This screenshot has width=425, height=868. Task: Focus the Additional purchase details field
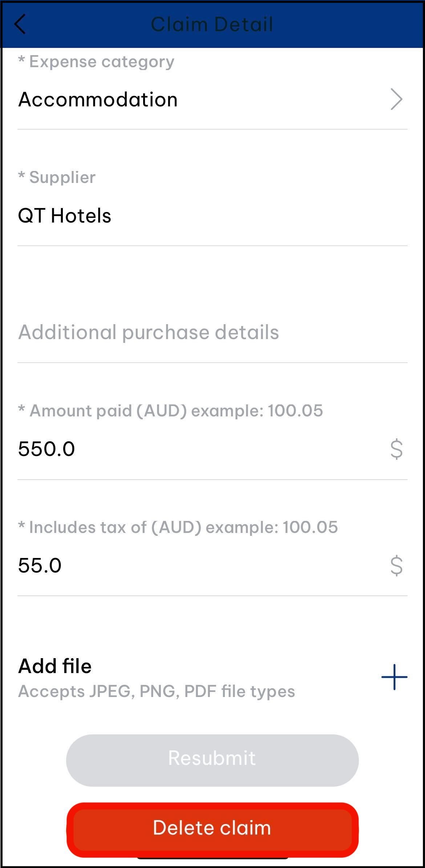[x=149, y=332]
